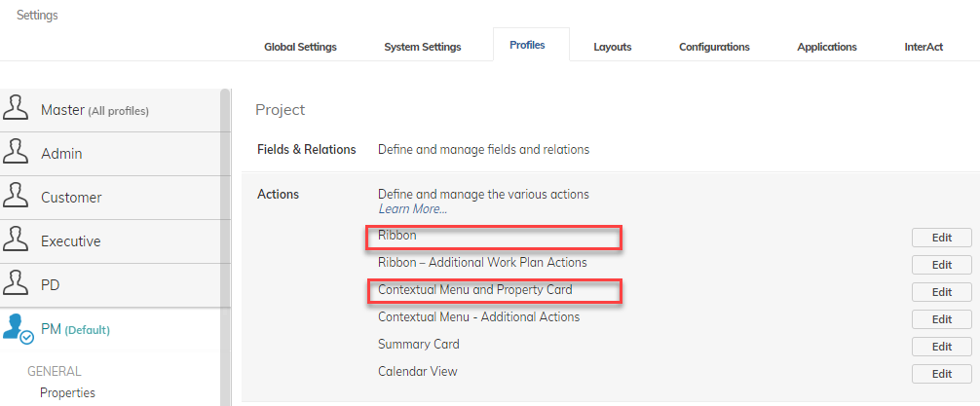
Task: Click the profile list vertical scrollbar
Action: pyautogui.click(x=225, y=243)
